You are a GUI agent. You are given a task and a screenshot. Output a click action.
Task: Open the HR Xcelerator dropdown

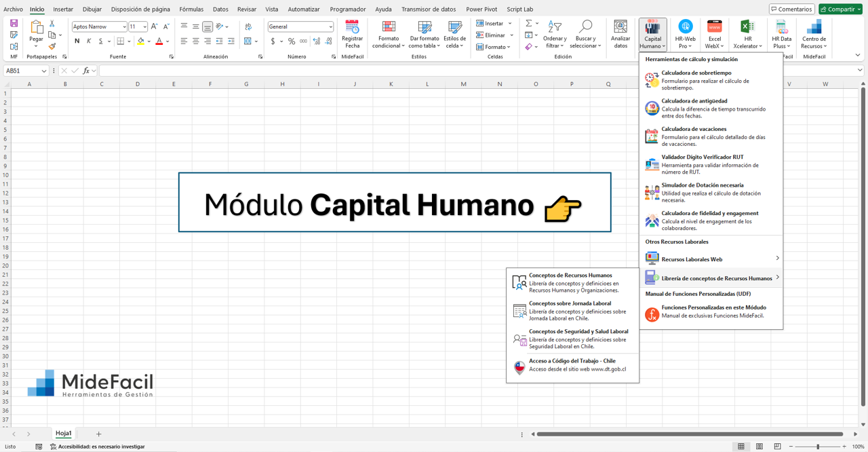coord(747,34)
